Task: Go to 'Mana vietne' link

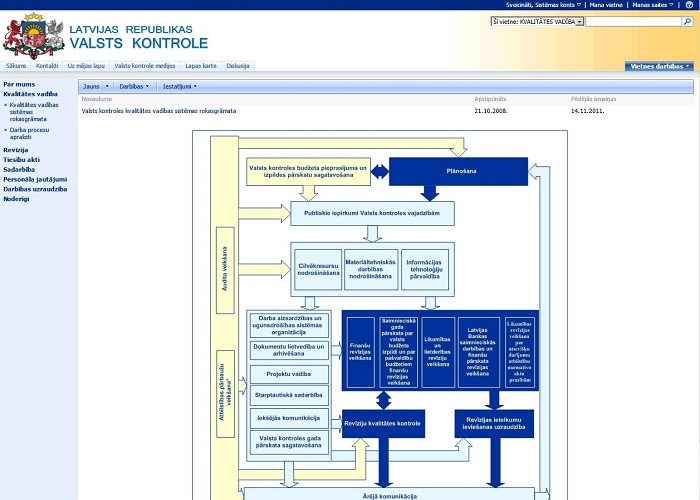Action: tap(606, 5)
